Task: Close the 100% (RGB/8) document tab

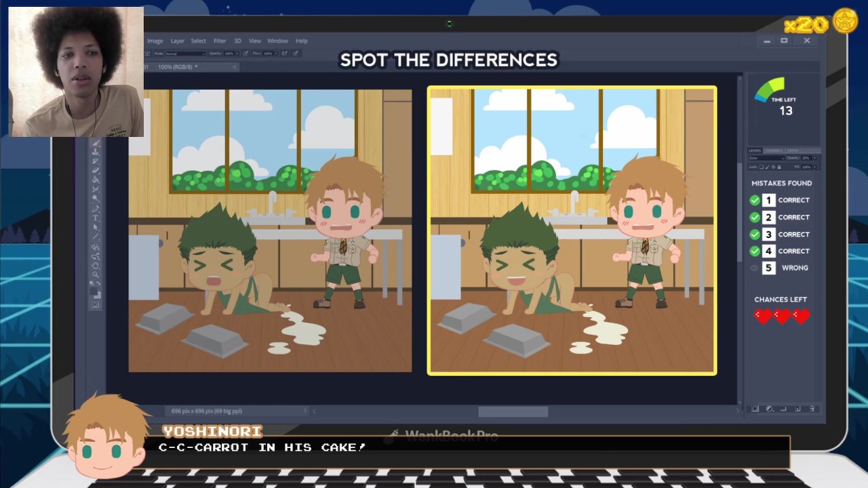Action: tap(235, 66)
